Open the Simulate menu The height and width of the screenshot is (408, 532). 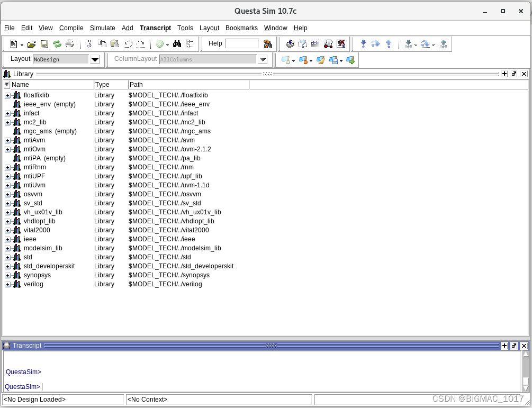(x=103, y=28)
